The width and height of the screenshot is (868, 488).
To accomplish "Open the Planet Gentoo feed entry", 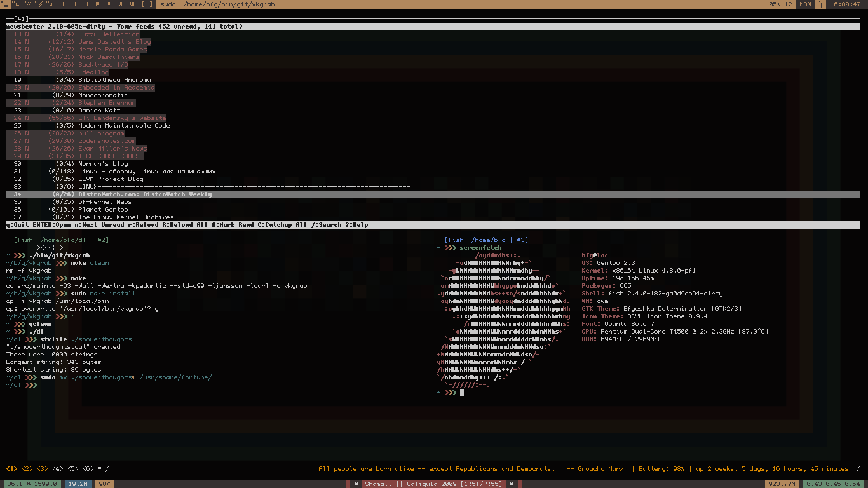I will (x=103, y=210).
